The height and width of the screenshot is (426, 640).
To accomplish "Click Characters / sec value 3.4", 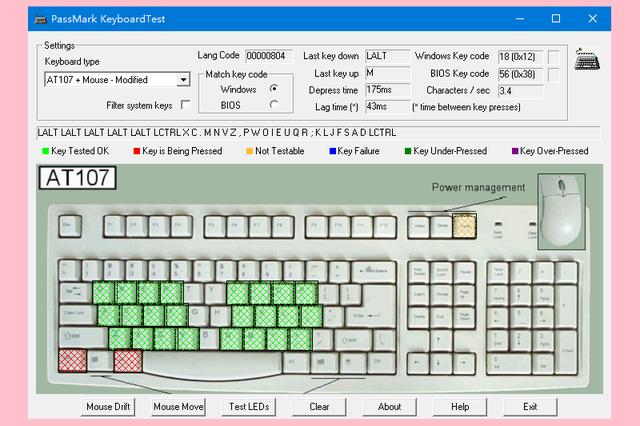I will click(x=520, y=91).
